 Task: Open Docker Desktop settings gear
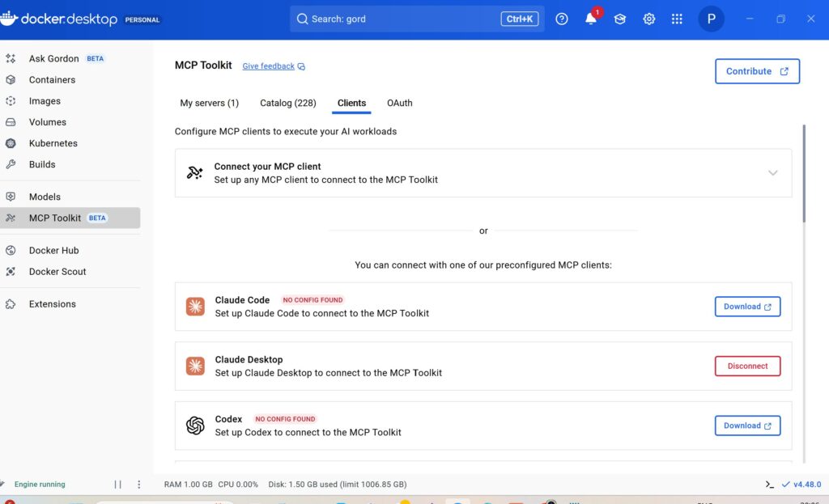[649, 19]
